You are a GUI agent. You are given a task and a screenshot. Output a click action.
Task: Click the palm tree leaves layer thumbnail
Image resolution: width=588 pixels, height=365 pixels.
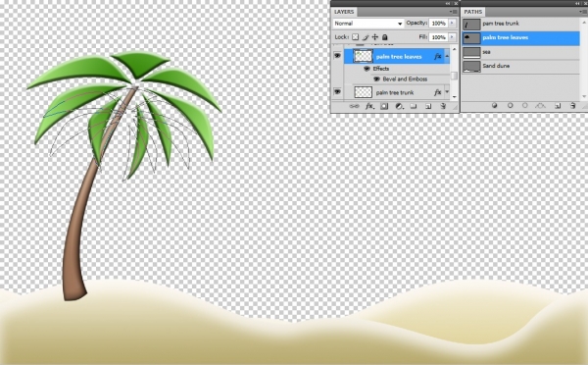pyautogui.click(x=363, y=56)
